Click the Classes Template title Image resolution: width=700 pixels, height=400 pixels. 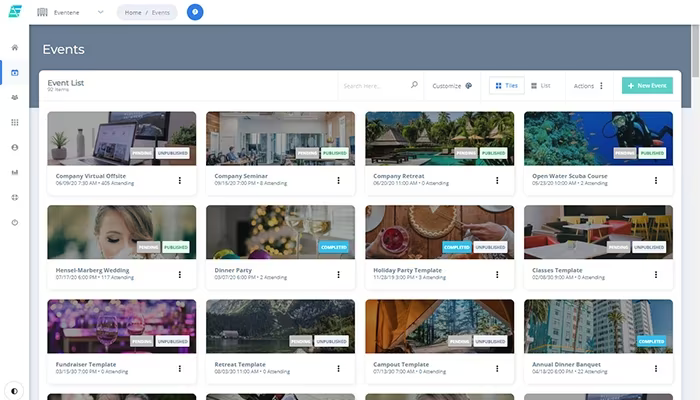[x=557, y=270]
